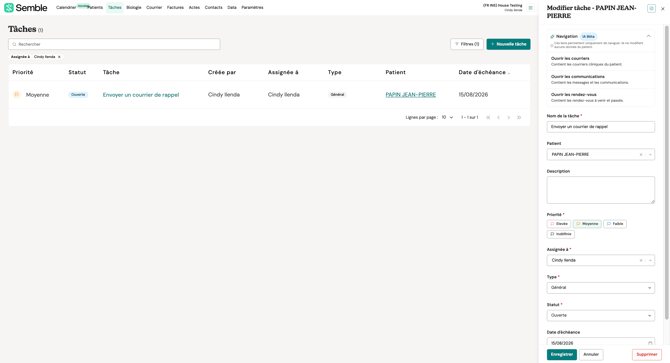Open the Biologie menu
Screen dimensions: 670x363
(134, 8)
